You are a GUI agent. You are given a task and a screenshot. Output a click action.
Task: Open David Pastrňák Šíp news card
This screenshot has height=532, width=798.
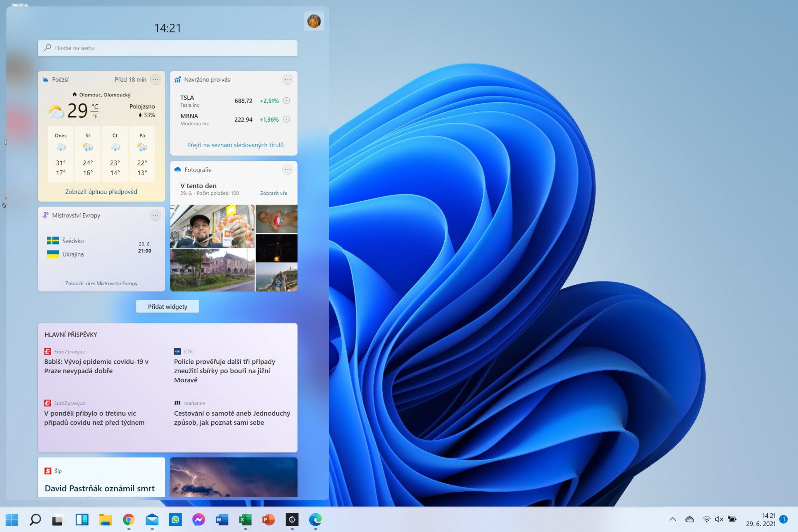click(x=101, y=477)
